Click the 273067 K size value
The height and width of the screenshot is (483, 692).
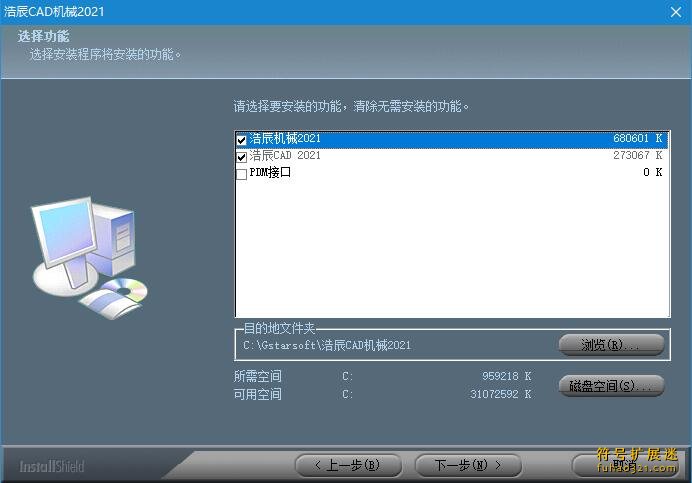coord(637,155)
